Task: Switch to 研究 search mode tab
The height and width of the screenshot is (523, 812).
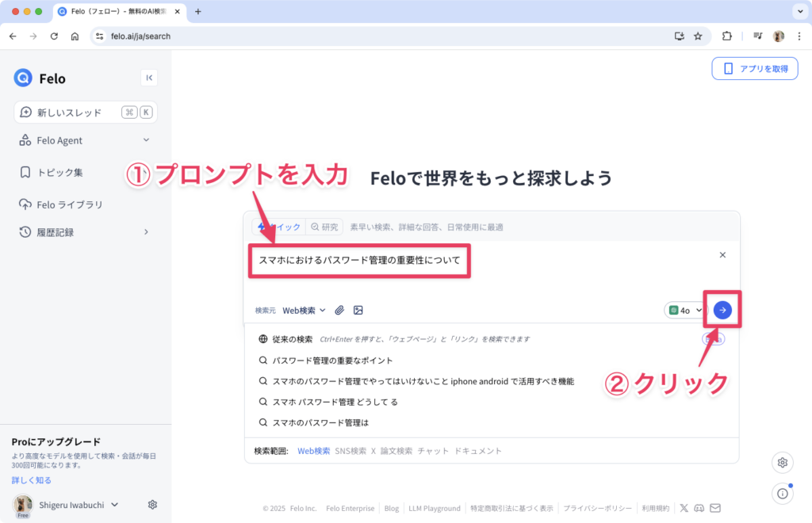Action: [324, 227]
